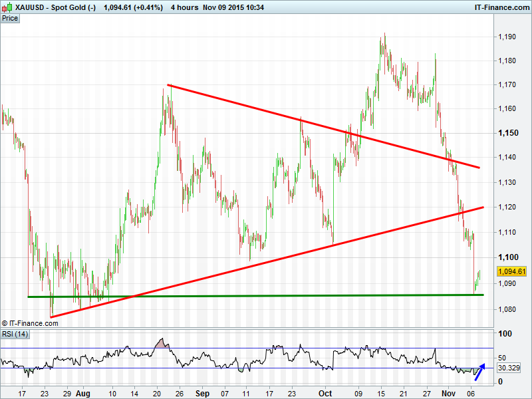Viewport: 532px width, 399px height.
Task: Click the 1,094.61 current price tag
Action: [x=511, y=271]
